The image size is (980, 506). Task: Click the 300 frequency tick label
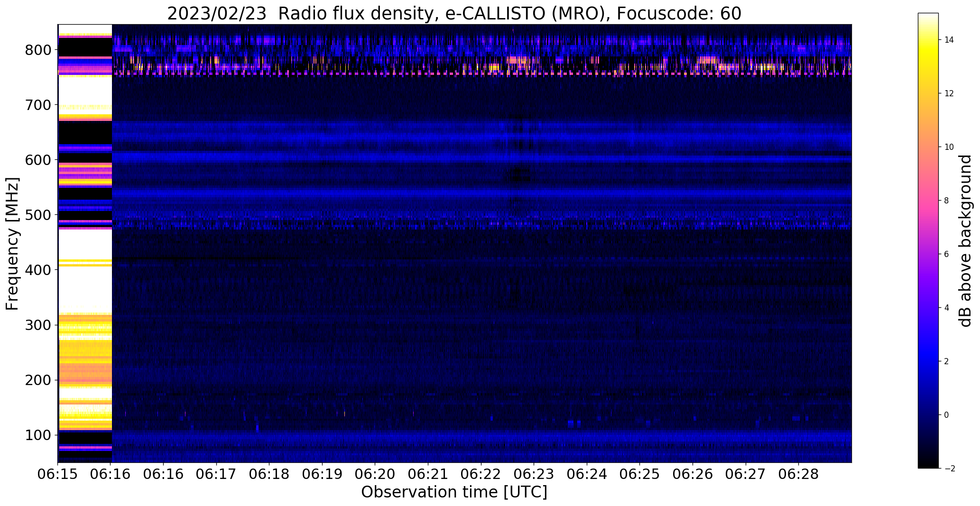tap(38, 325)
